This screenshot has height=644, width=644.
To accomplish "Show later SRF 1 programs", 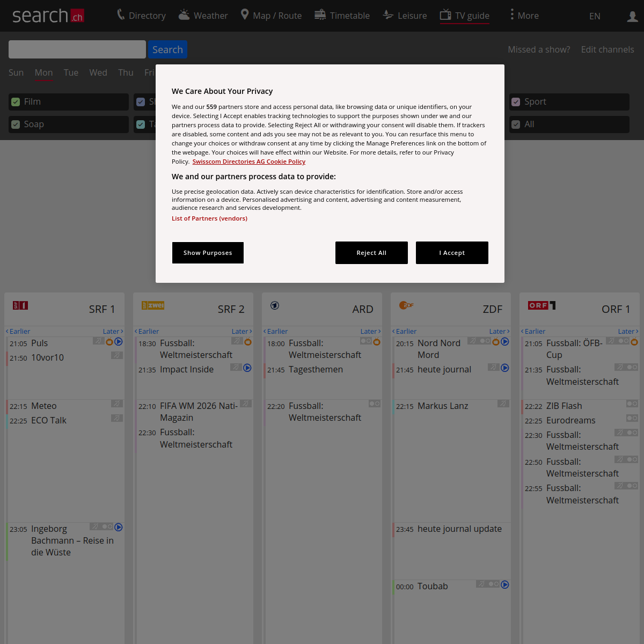I will [x=113, y=331].
